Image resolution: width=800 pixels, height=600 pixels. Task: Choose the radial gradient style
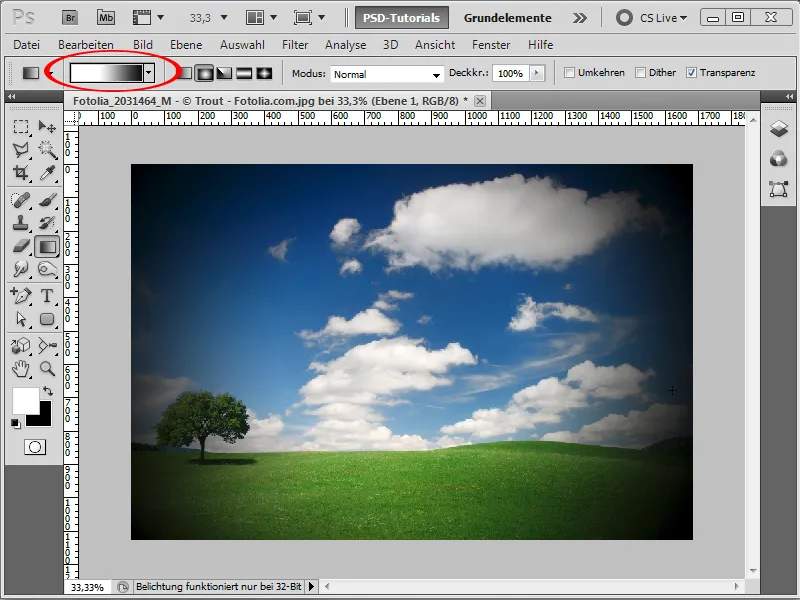coord(205,73)
